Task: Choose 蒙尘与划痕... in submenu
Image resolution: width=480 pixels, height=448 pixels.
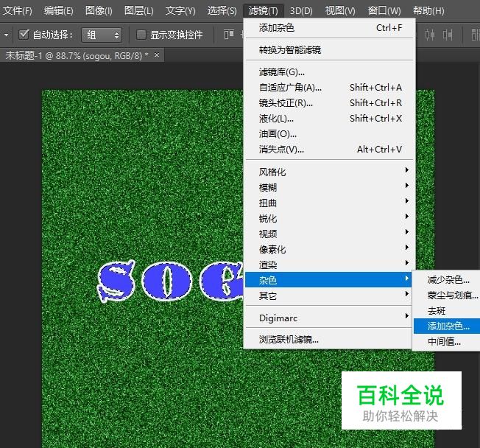Action: (447, 295)
